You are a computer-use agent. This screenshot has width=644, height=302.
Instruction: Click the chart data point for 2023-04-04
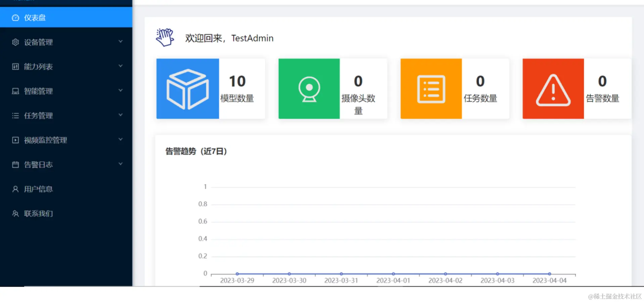pos(550,274)
